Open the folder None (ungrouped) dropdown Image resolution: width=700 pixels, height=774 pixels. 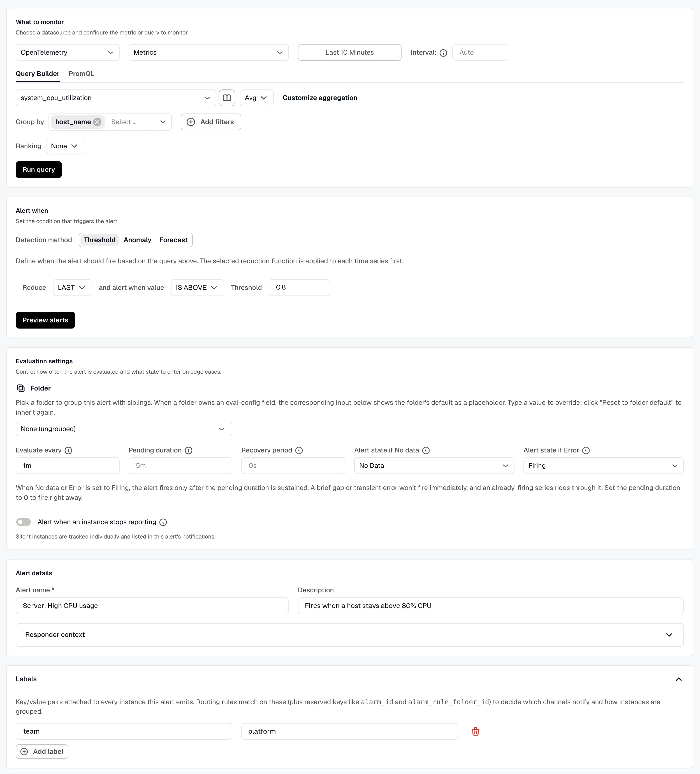point(124,429)
